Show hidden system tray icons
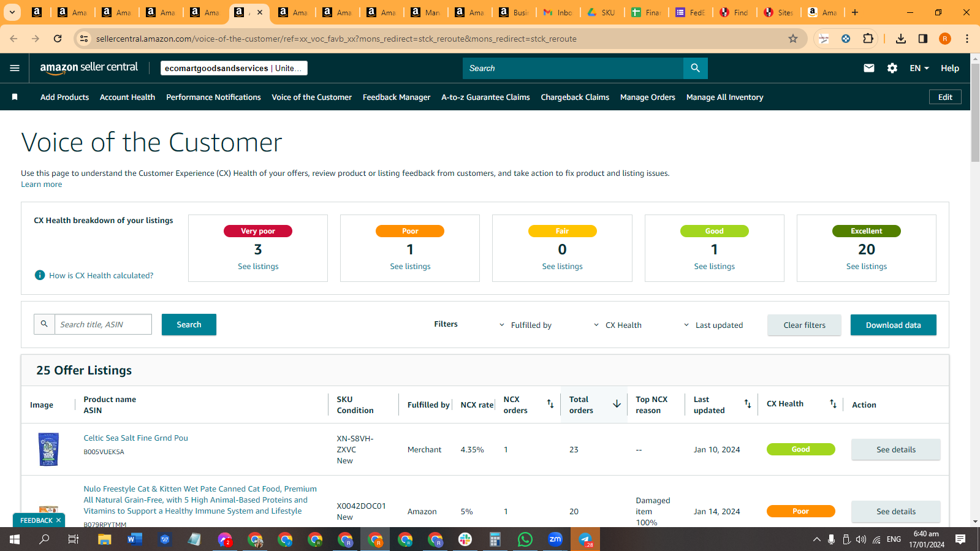Image resolution: width=980 pixels, height=551 pixels. (x=816, y=539)
